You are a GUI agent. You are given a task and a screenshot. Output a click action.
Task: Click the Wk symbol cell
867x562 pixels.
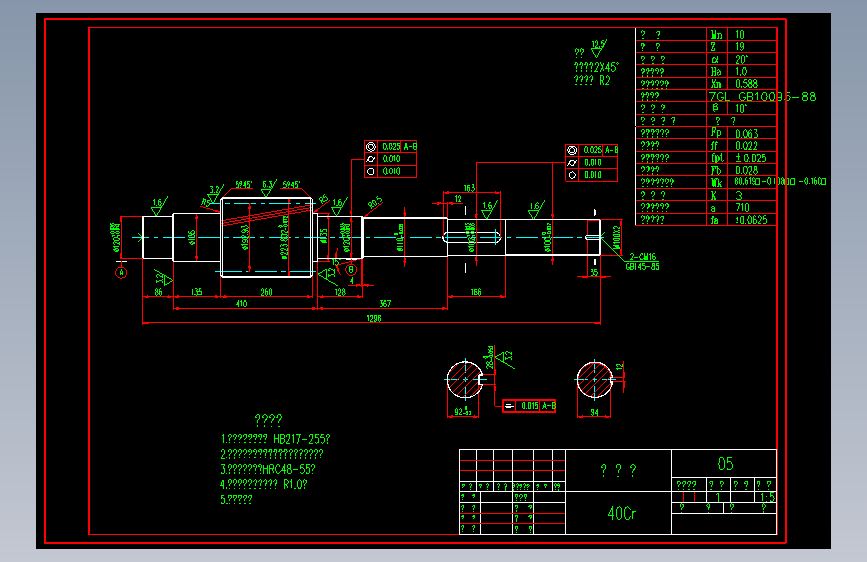tap(717, 183)
